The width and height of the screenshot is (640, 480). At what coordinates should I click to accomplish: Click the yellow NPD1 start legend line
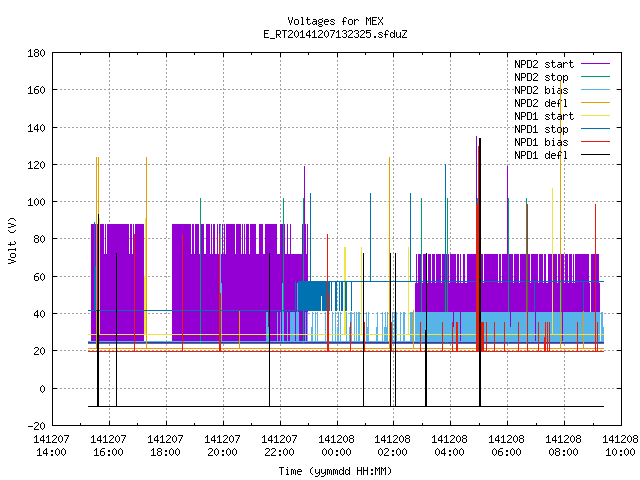(x=595, y=116)
